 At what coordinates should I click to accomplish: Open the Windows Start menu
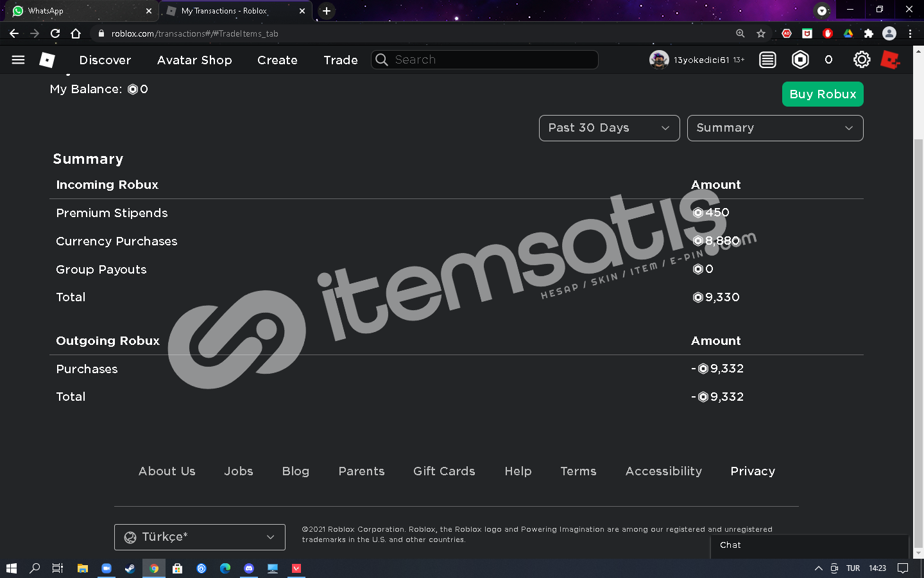(11, 568)
